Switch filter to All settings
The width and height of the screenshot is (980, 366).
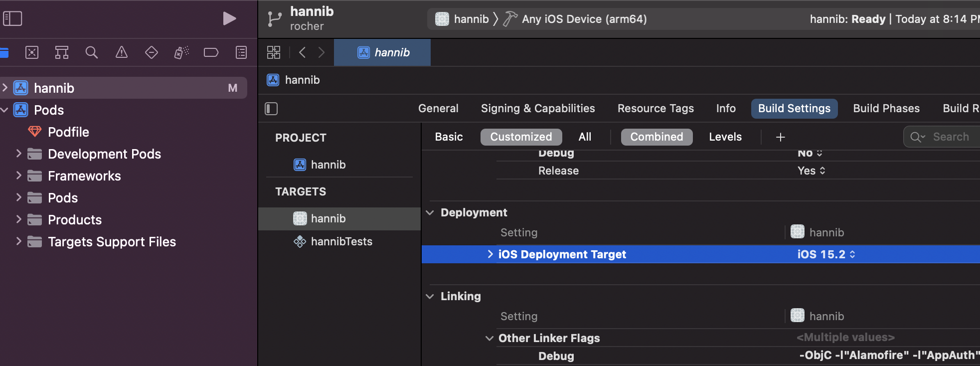click(585, 137)
